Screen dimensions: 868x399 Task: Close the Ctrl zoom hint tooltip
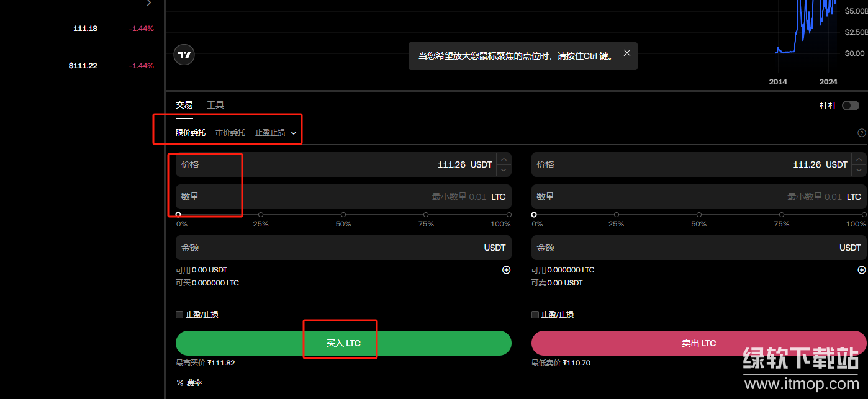click(x=627, y=53)
